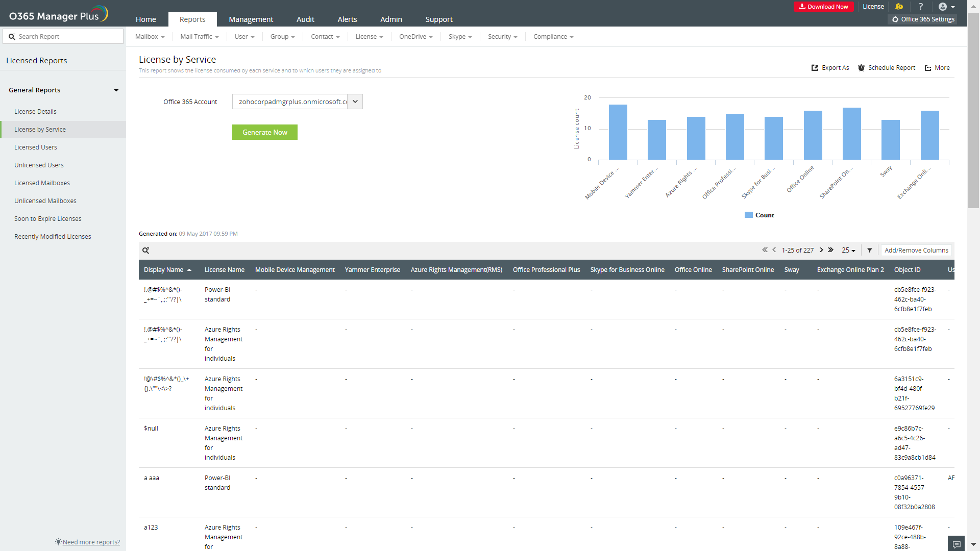Open the help question mark icon

pos(921,7)
